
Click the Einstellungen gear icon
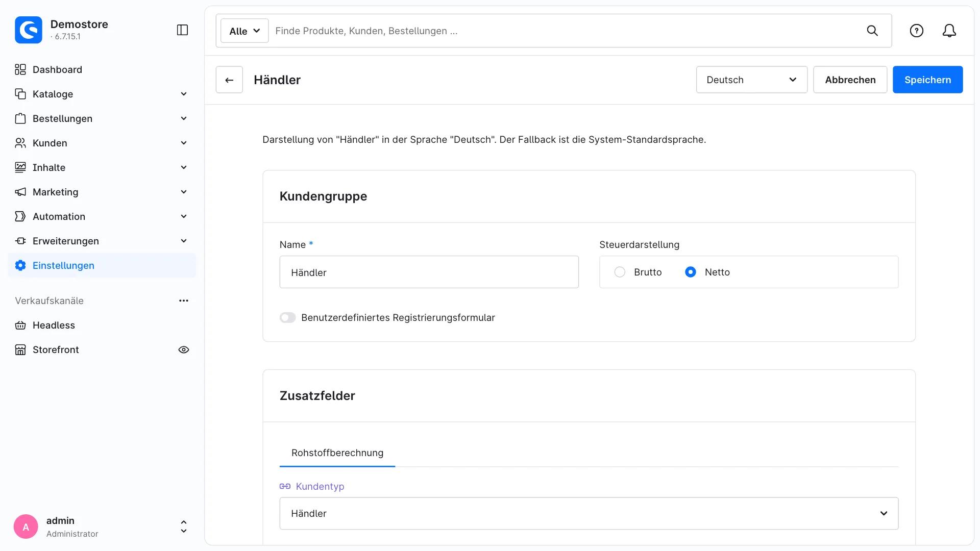click(20, 265)
